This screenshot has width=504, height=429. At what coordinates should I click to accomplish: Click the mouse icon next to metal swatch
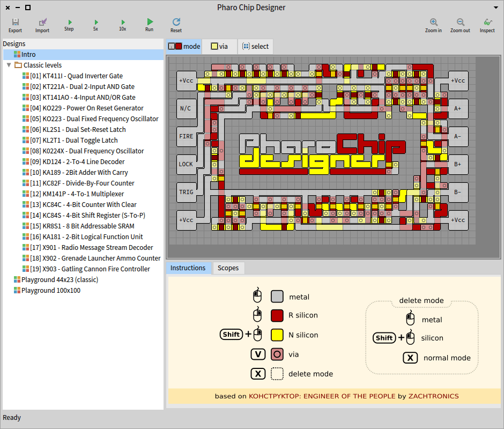pos(257,295)
